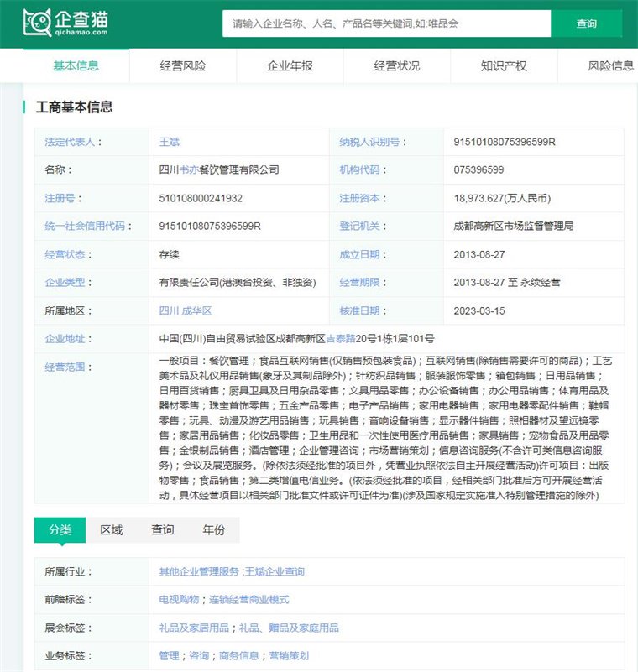
Task: Switch to the 年份 tab
Action: [x=213, y=529]
